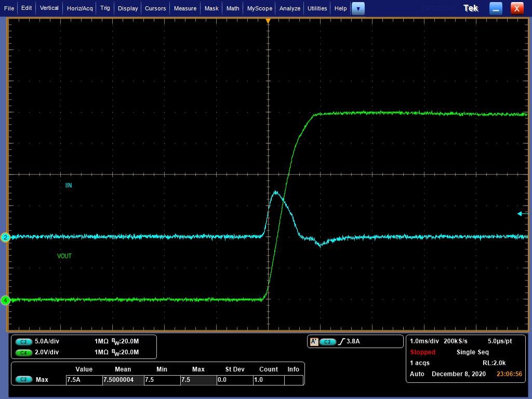Viewport: 532px width, 399px height.
Task: Click the 23:06:56 time readout
Action: (x=509, y=374)
